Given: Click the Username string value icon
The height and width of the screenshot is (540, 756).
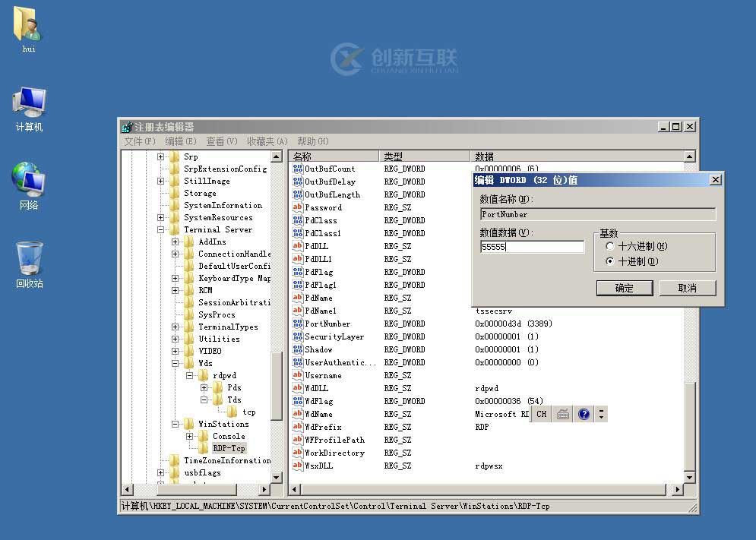Looking at the screenshot, I should point(298,375).
